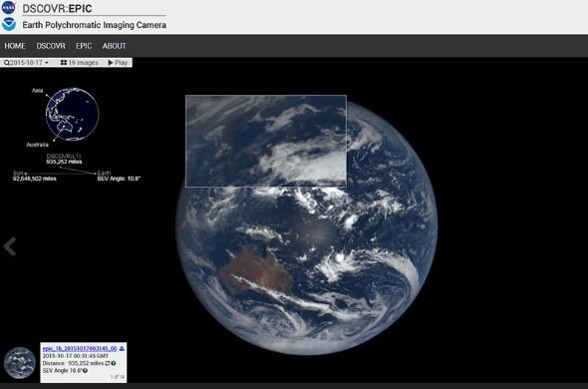This screenshot has width=588, height=389.
Task: Click the magnified zoom box over Earth
Action: (266, 141)
